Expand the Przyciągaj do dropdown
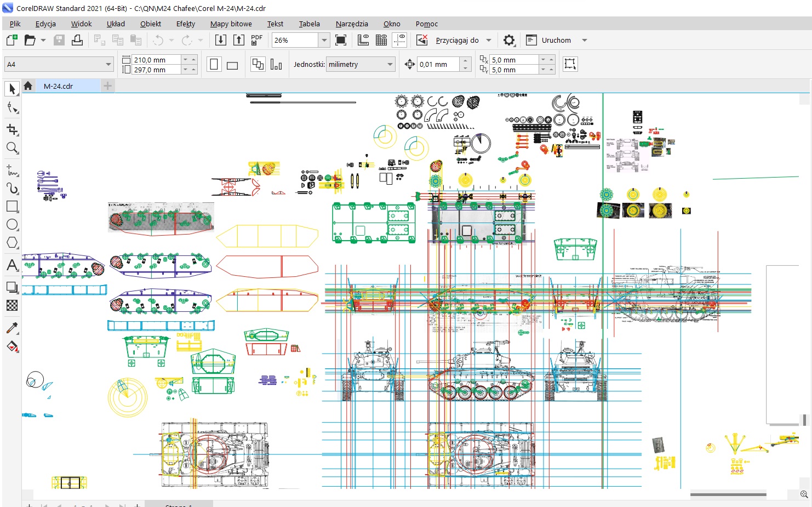Image resolution: width=812 pixels, height=507 pixels. (489, 40)
